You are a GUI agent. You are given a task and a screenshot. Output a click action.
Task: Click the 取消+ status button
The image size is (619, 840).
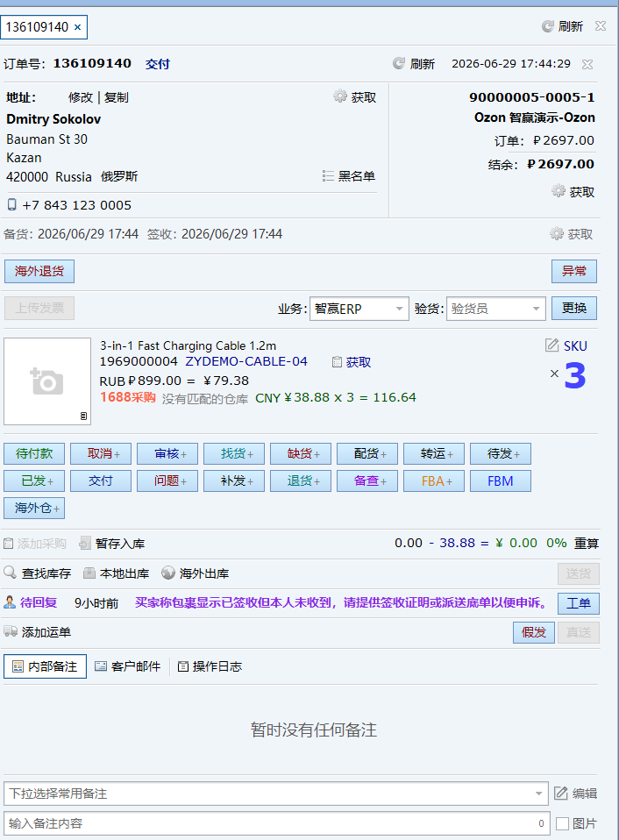tap(101, 453)
